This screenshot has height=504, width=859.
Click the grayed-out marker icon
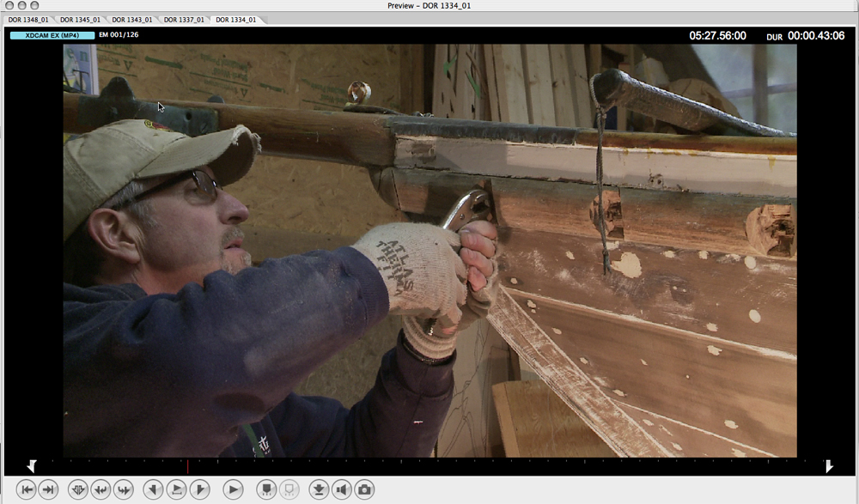click(x=289, y=489)
